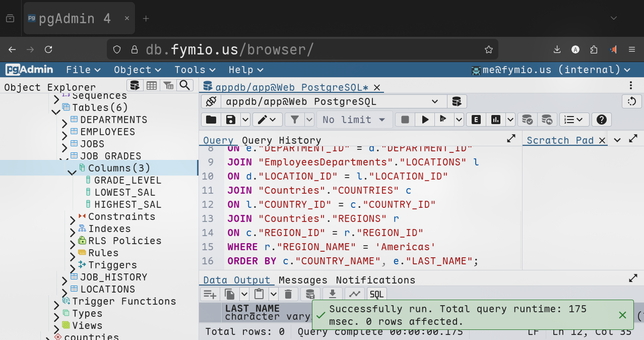The height and width of the screenshot is (340, 644).
Task: Download query results as a file
Action: tap(332, 294)
